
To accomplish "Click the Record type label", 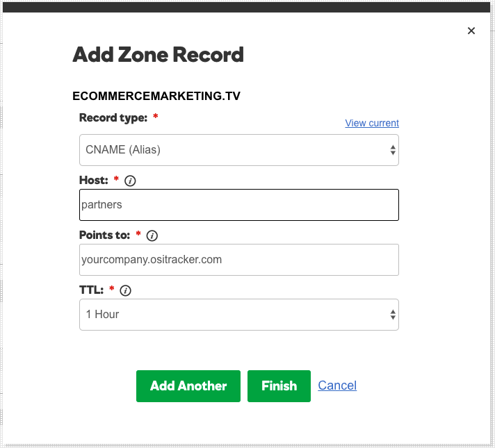I will (113, 117).
